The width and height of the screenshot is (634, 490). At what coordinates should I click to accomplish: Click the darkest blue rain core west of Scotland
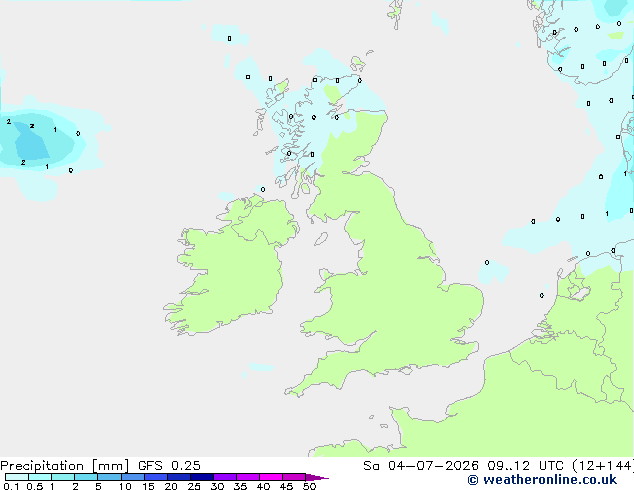pos(32,141)
